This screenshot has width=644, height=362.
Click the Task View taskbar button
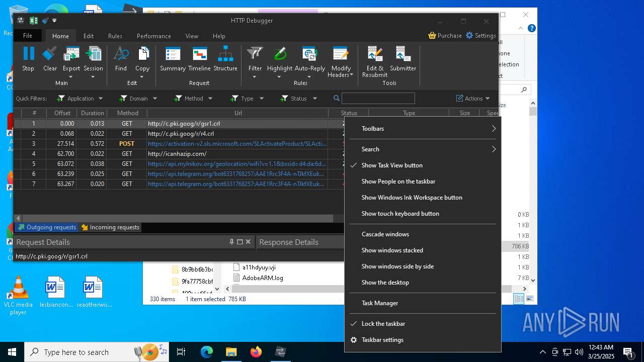[x=181, y=352]
